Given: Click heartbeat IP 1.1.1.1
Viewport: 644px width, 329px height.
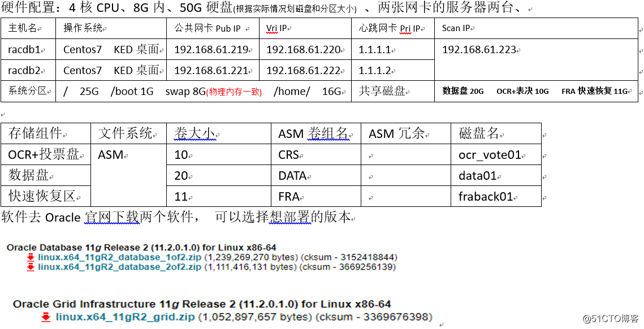Looking at the screenshot, I should 374,50.
